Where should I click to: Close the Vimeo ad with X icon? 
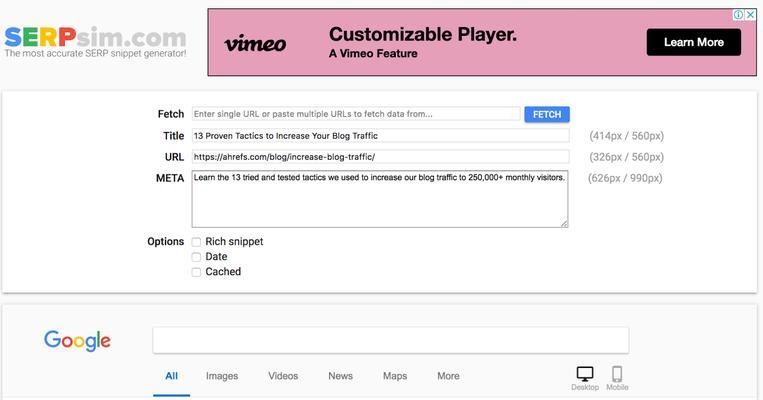pos(751,15)
